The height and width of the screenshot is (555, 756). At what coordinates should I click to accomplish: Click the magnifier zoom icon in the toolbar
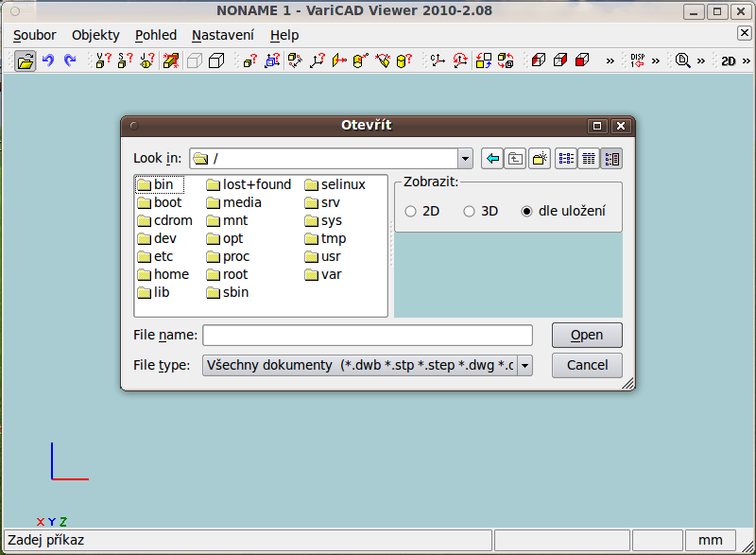[682, 61]
